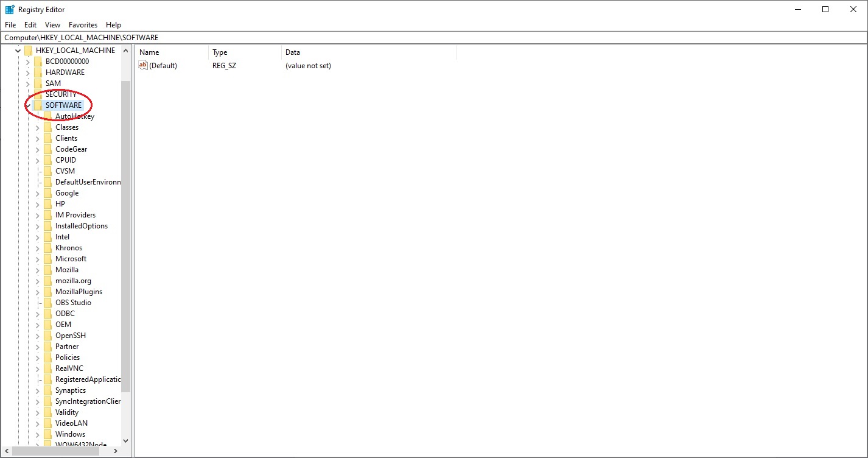Open the Help menu

tap(113, 25)
